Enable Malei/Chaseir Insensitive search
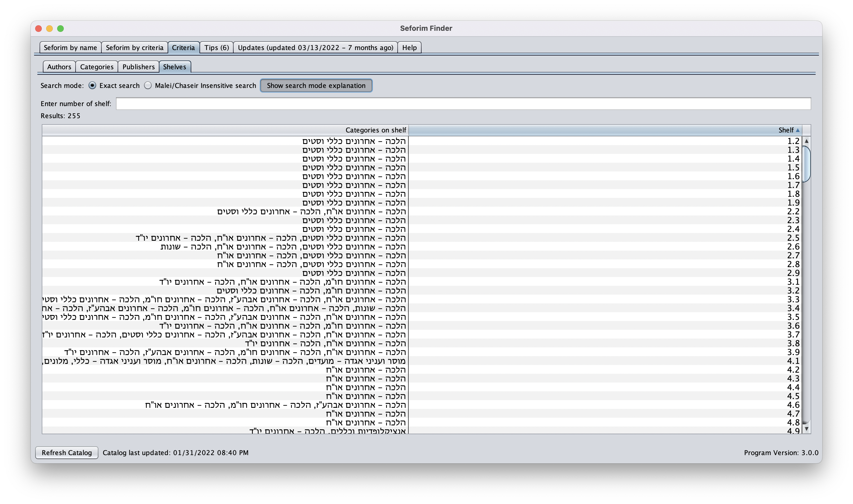 point(148,85)
